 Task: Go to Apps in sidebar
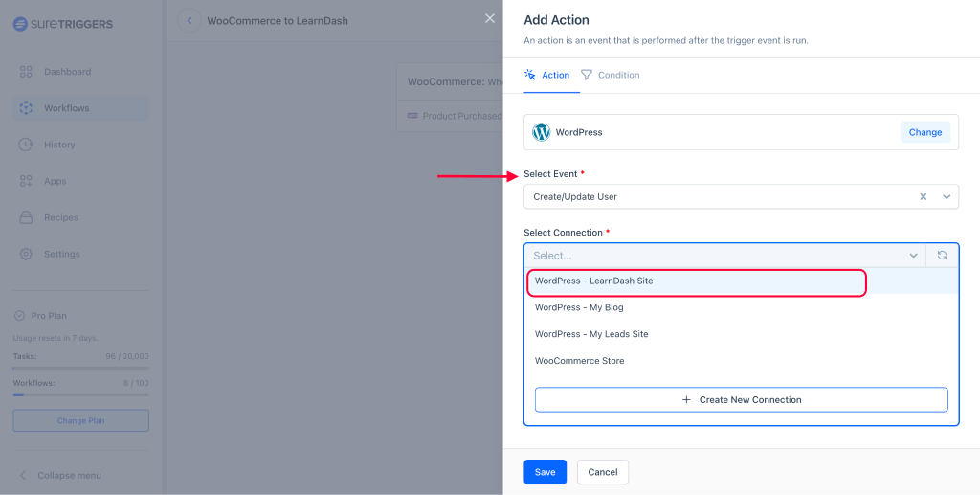[x=80, y=181]
